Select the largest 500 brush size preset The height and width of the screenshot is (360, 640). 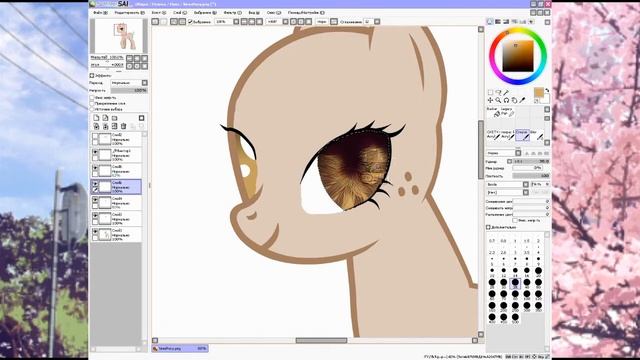click(515, 318)
